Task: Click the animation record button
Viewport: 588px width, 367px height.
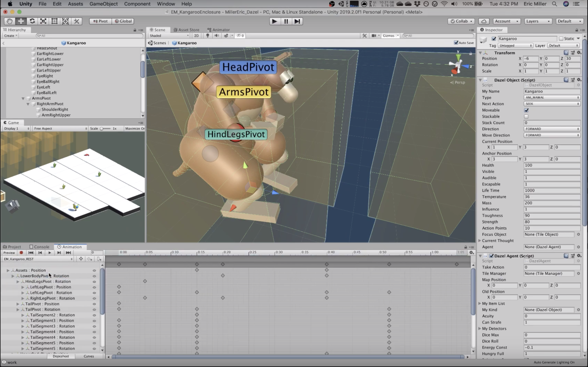Action: tap(21, 253)
